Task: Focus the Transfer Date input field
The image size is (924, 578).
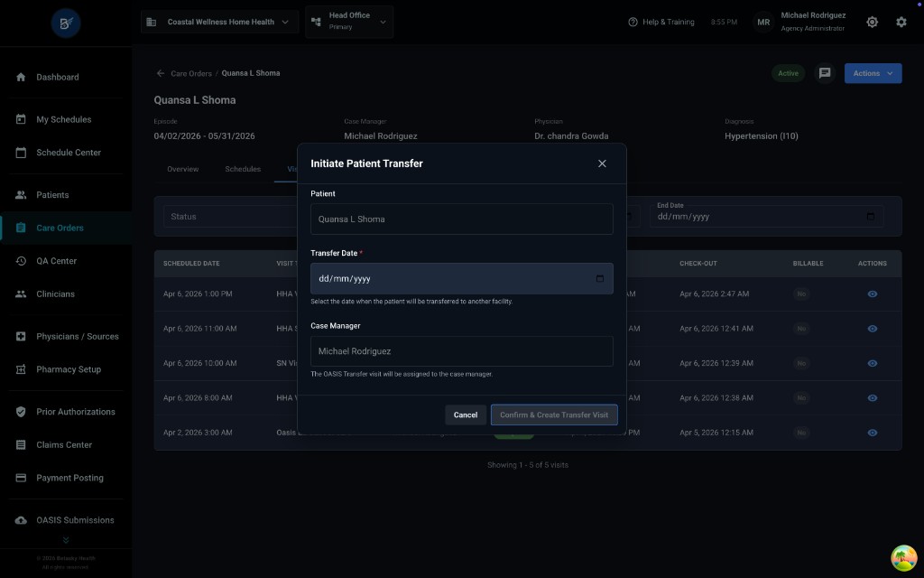Action: point(461,279)
